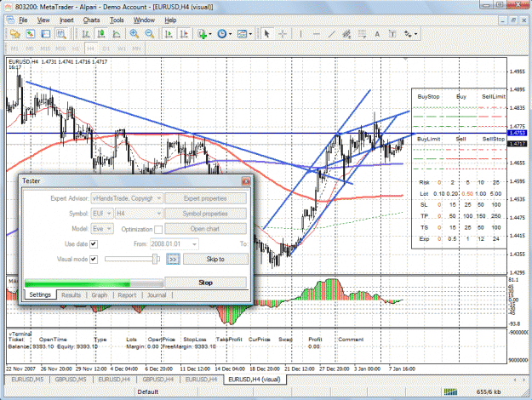
Task: Click the Stop button in Tester
Action: [206, 283]
